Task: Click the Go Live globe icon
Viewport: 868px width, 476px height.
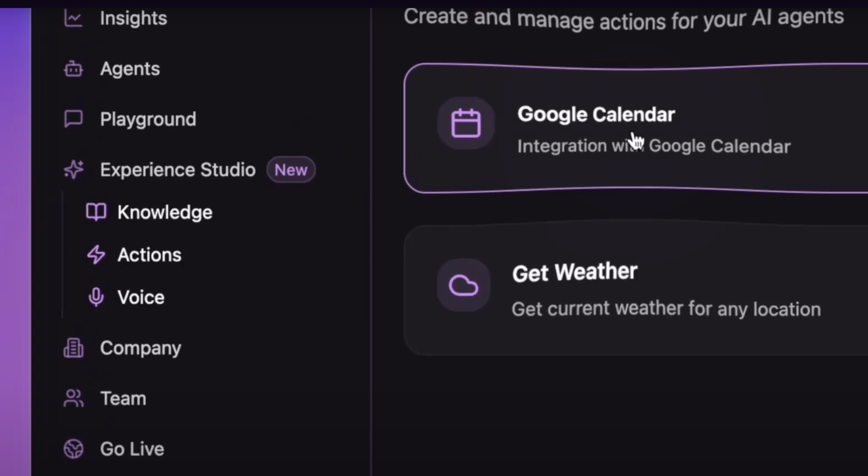Action: coord(73,449)
